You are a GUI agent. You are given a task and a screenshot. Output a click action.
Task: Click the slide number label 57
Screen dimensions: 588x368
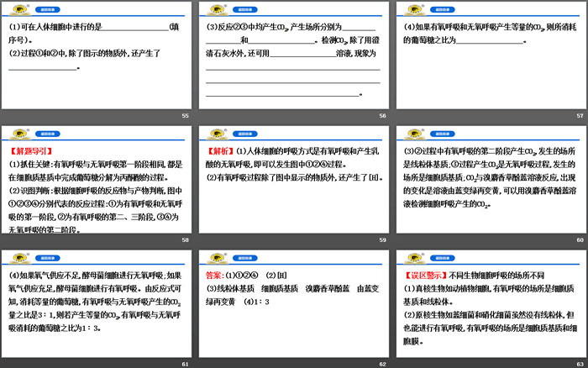(580, 116)
